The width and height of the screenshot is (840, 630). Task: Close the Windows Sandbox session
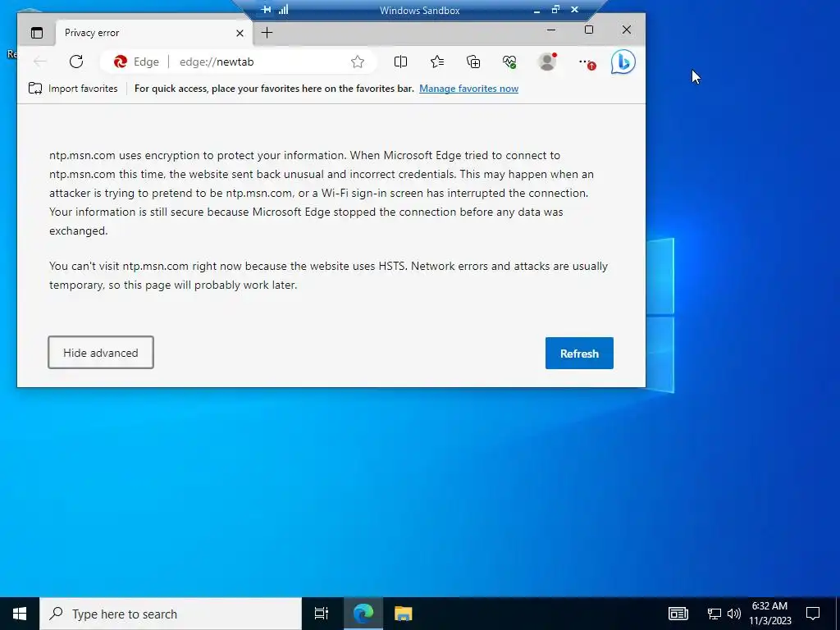click(x=574, y=10)
